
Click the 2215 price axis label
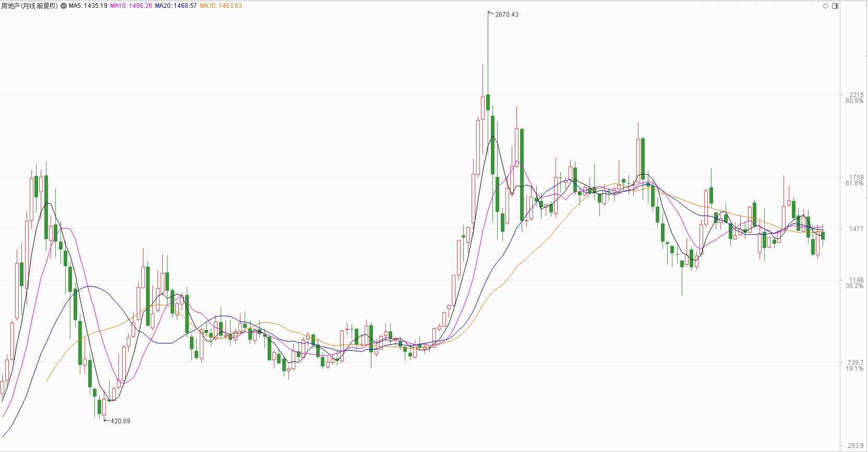click(856, 95)
